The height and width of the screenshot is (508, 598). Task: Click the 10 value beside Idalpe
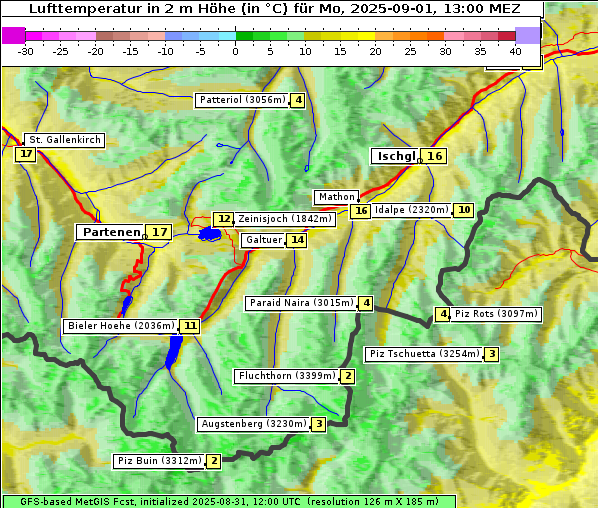464,210
